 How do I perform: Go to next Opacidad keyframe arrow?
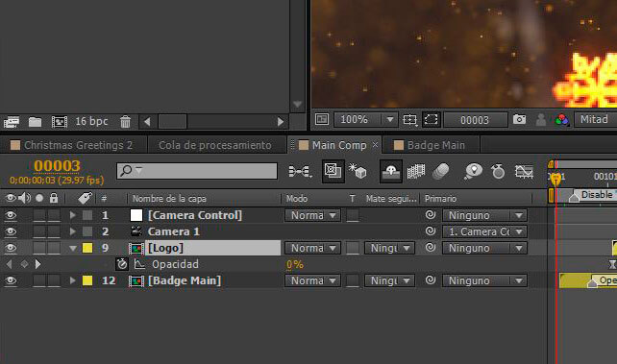click(37, 264)
